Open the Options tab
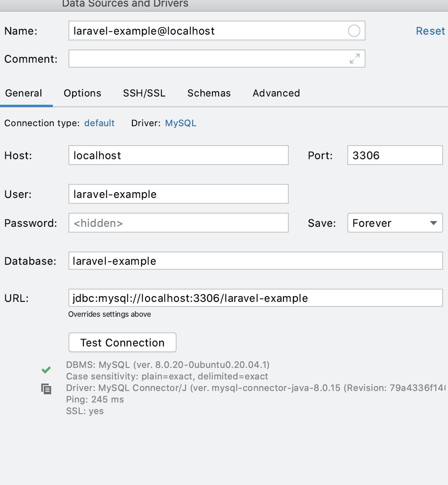The image size is (448, 485). (x=83, y=93)
